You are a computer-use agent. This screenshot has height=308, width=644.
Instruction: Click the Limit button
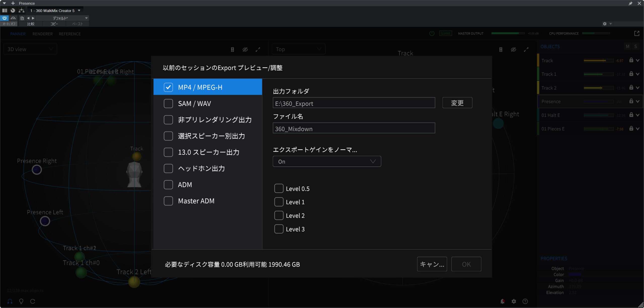pos(446,33)
